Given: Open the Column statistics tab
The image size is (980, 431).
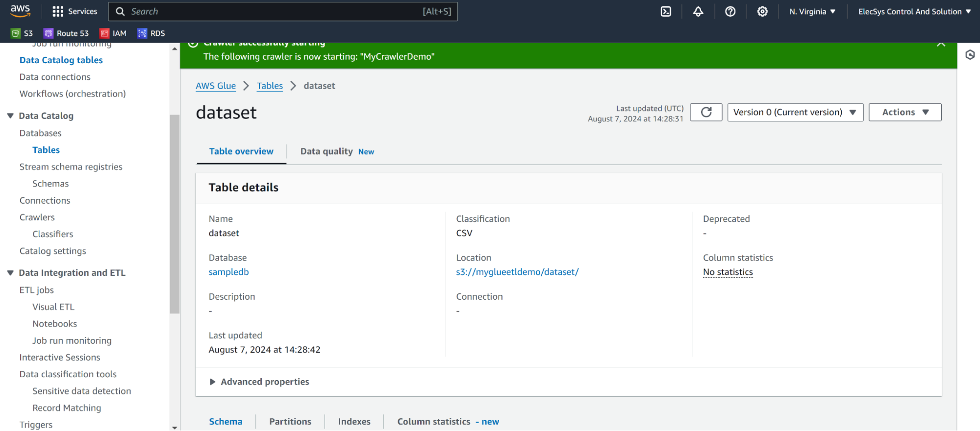Looking at the screenshot, I should [448, 422].
